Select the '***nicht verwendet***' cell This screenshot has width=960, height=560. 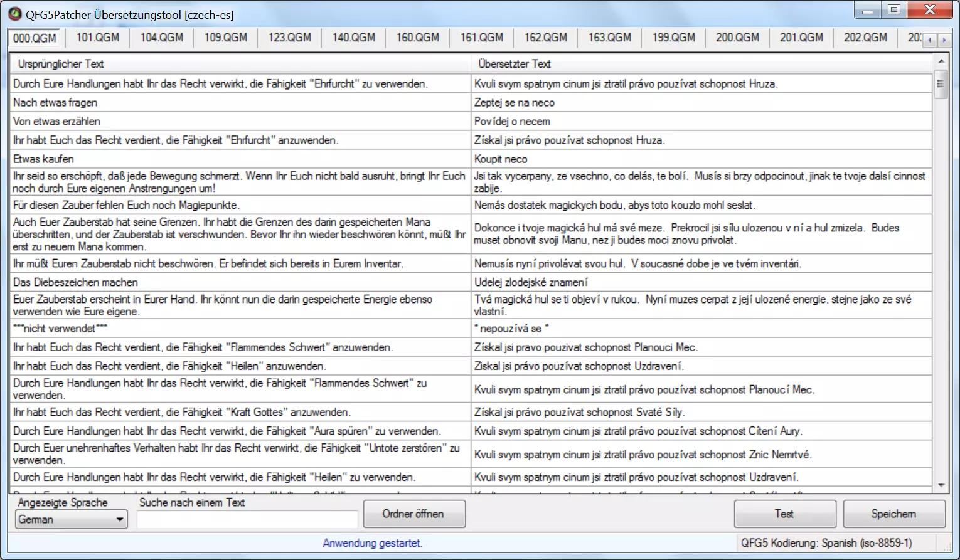coord(240,328)
